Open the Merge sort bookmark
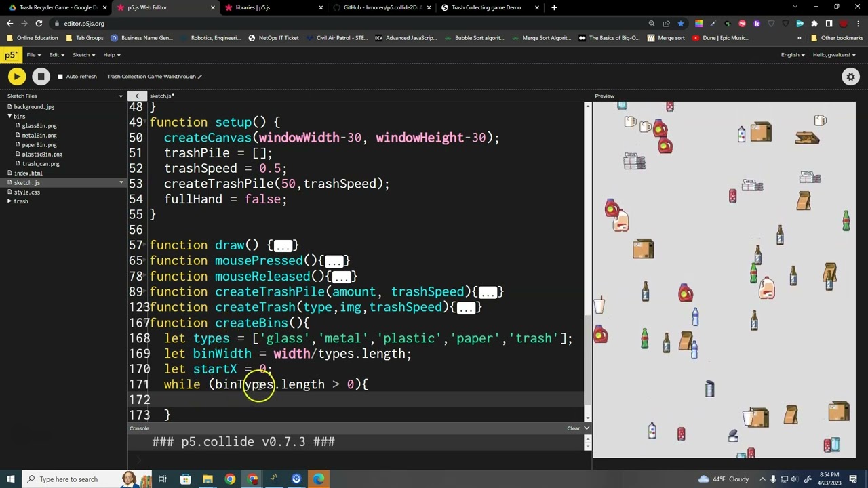 click(x=666, y=38)
